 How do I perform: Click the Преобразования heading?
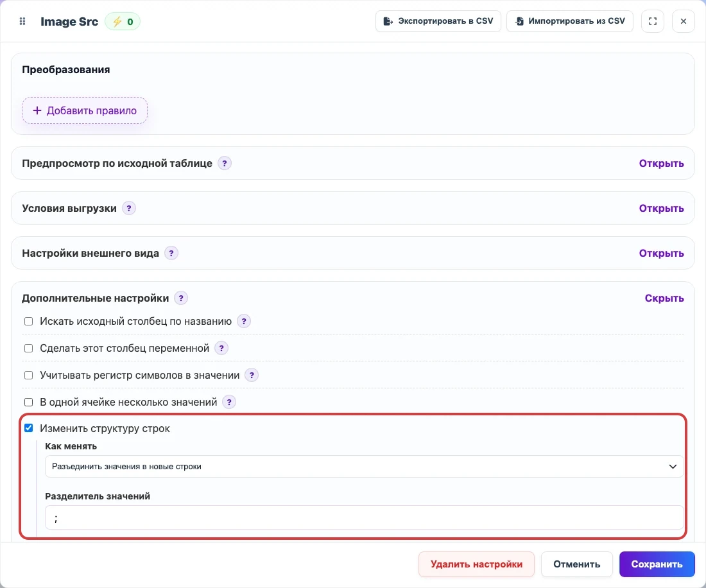click(x=65, y=70)
